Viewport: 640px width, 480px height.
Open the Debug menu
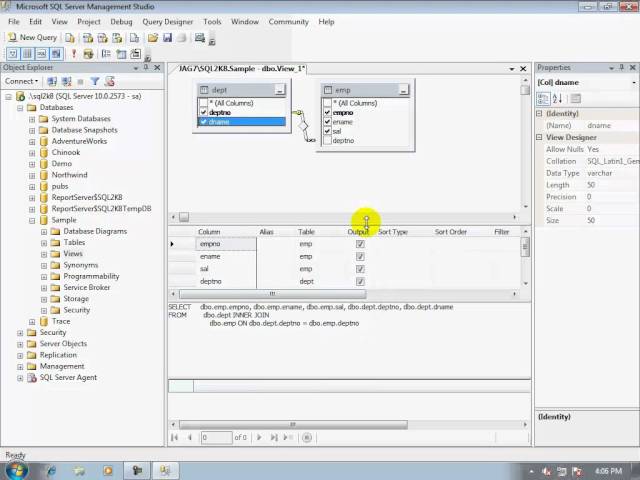(121, 22)
